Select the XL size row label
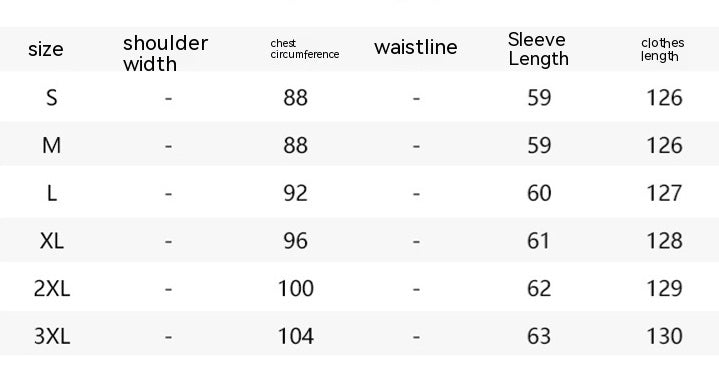The width and height of the screenshot is (719, 371). (52, 241)
